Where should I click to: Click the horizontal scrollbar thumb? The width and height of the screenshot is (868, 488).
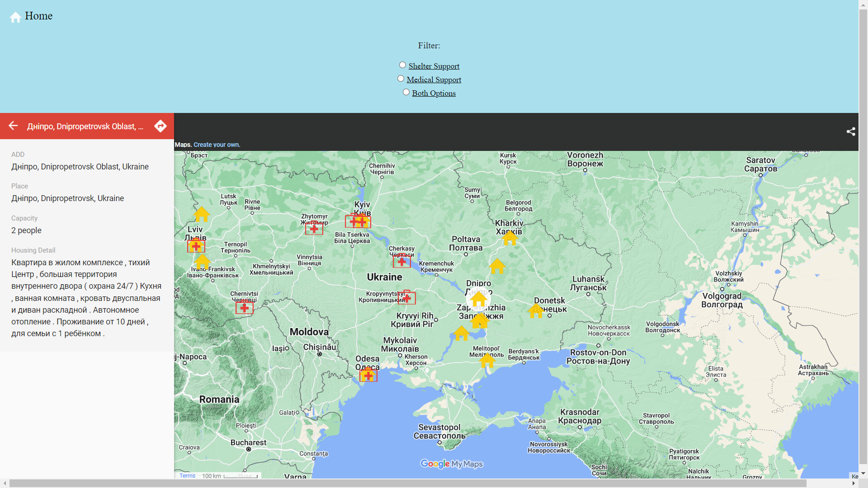pyautogui.click(x=407, y=483)
